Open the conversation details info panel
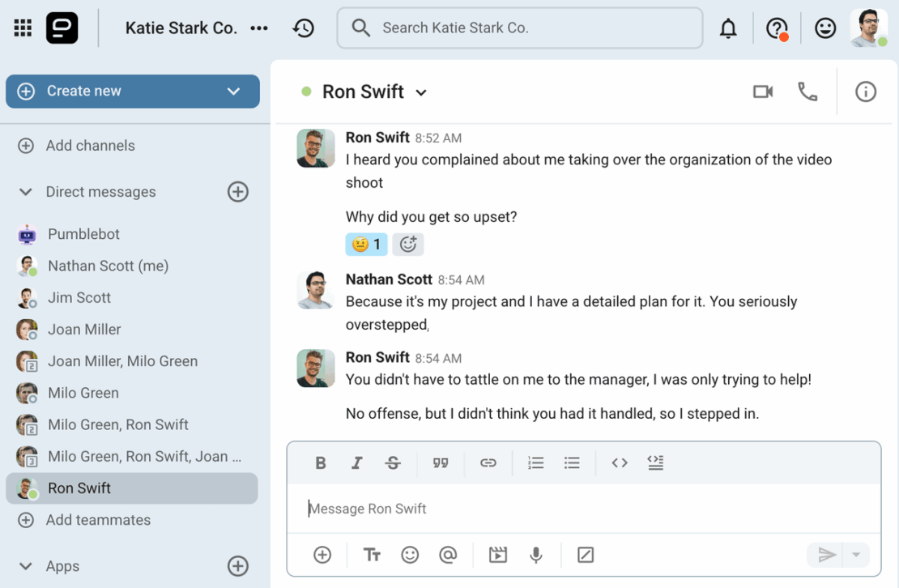The image size is (899, 588). [865, 92]
